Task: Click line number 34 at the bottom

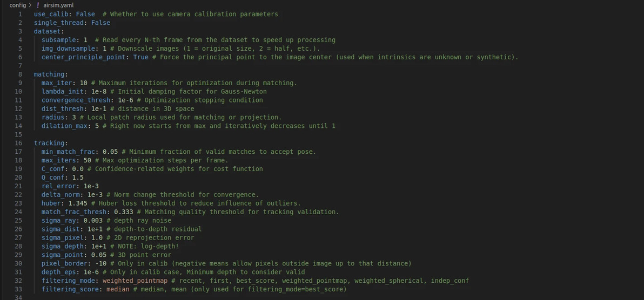Action: click(x=18, y=298)
